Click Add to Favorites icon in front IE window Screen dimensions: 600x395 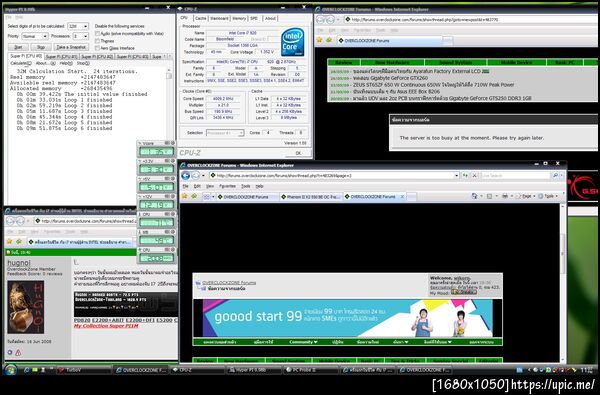click(194, 196)
